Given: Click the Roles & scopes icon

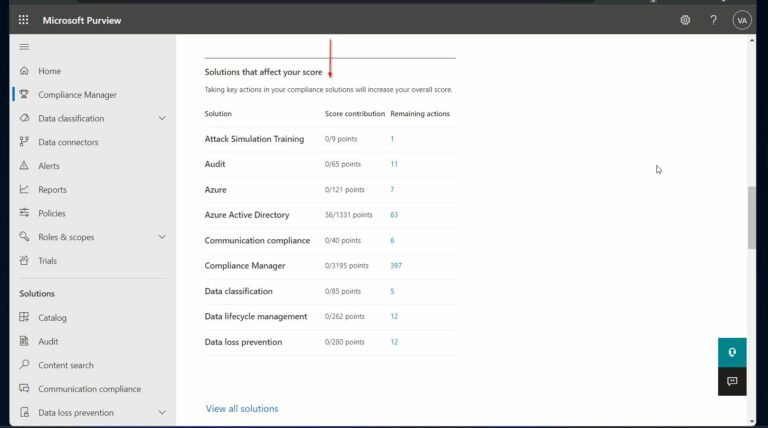Looking at the screenshot, I should (x=24, y=237).
